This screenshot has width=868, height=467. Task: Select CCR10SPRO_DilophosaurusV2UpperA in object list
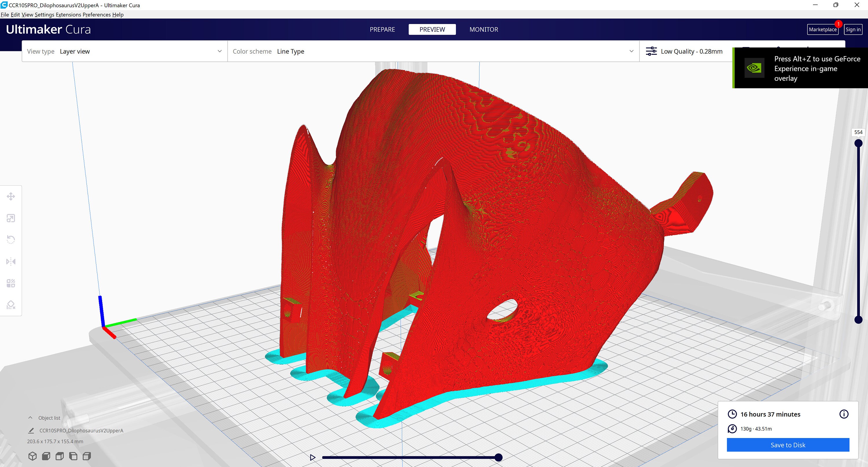(81, 431)
